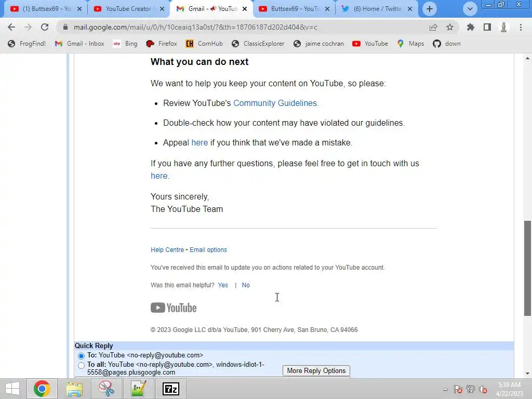The height and width of the screenshot is (399, 532).
Task: Close the first Buttsex69 tab
Action: 79,9
